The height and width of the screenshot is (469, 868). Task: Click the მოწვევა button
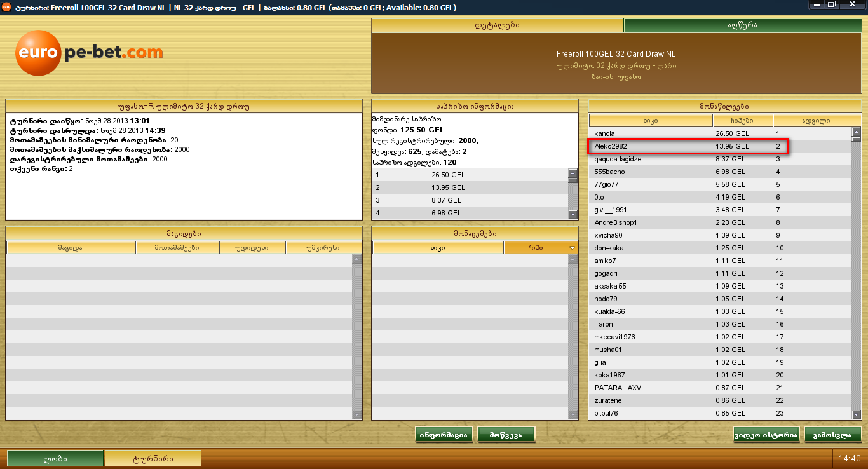[x=506, y=435]
